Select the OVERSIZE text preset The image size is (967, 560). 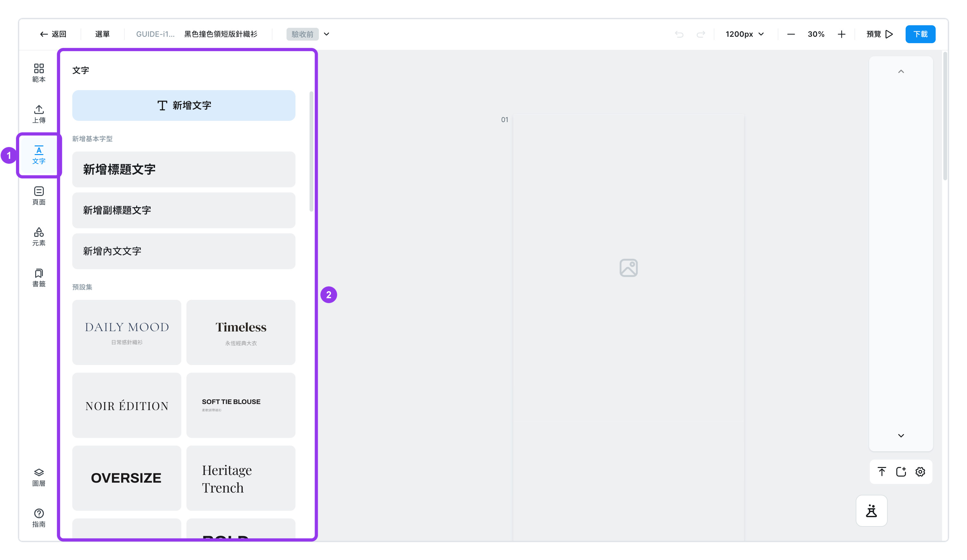coord(127,478)
